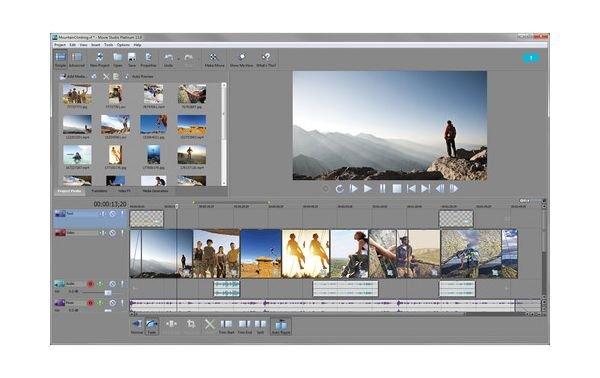Image resolution: width=600 pixels, height=378 pixels.
Task: Click Add Media in the media panel
Action: coord(72,77)
